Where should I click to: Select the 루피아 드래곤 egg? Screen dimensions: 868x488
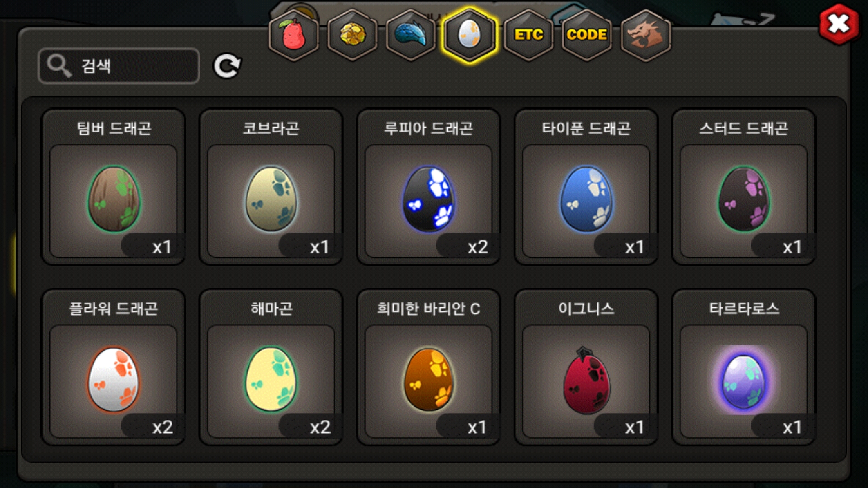click(x=429, y=187)
